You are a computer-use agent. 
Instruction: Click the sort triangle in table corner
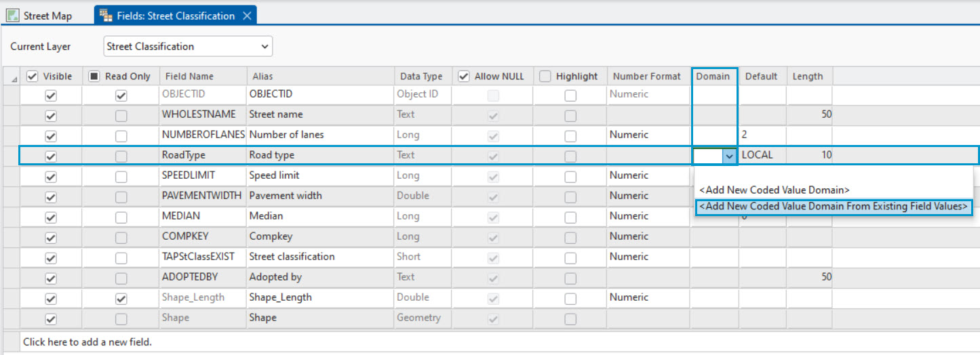(x=15, y=80)
